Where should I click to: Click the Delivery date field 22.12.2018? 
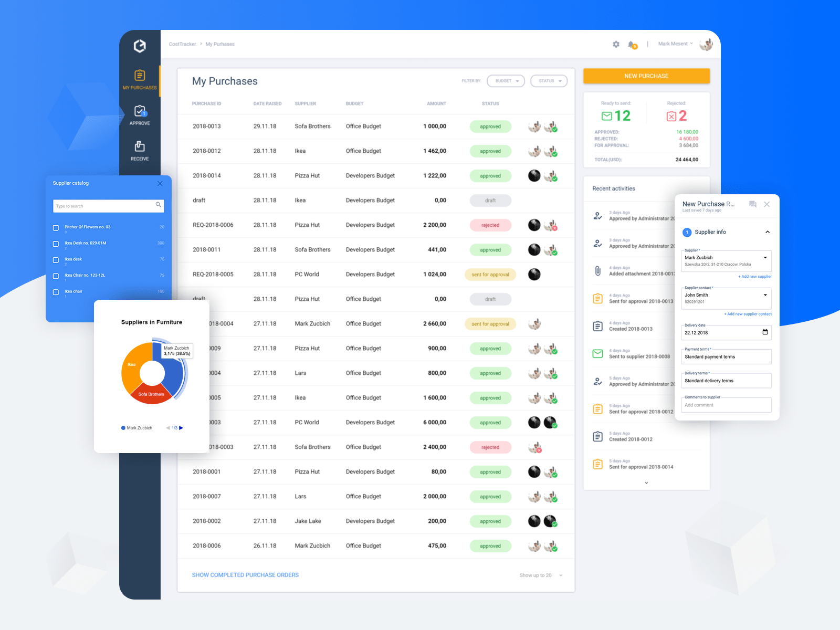726,332
